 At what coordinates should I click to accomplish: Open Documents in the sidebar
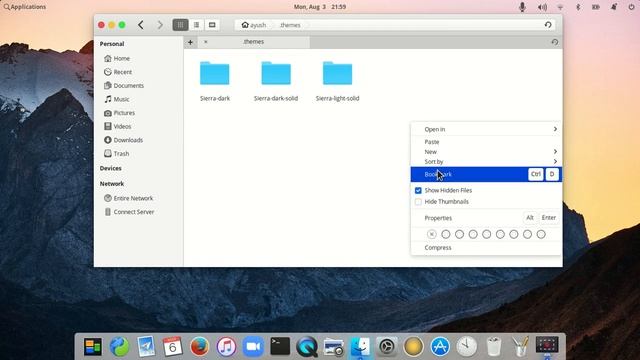coord(124,85)
